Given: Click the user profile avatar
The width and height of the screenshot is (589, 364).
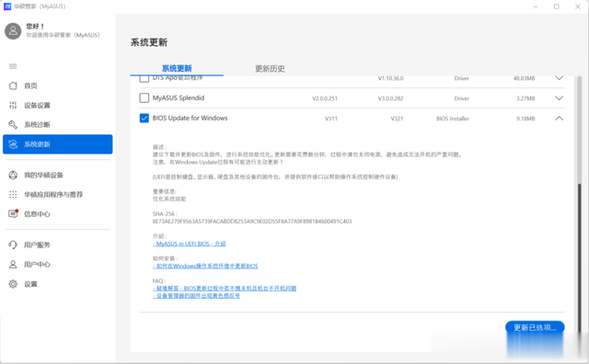Looking at the screenshot, I should pyautogui.click(x=13, y=30).
